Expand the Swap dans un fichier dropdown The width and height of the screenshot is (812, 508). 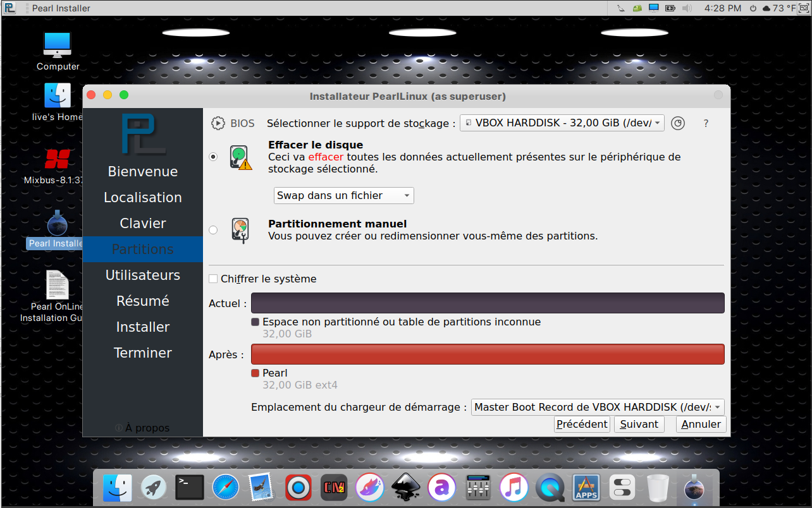click(x=344, y=196)
